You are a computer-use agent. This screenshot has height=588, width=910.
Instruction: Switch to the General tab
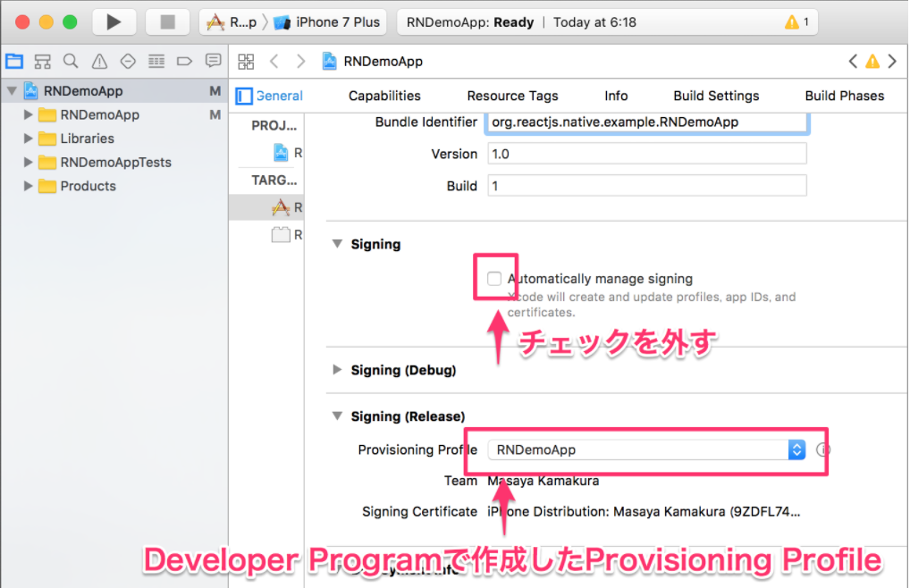279,96
